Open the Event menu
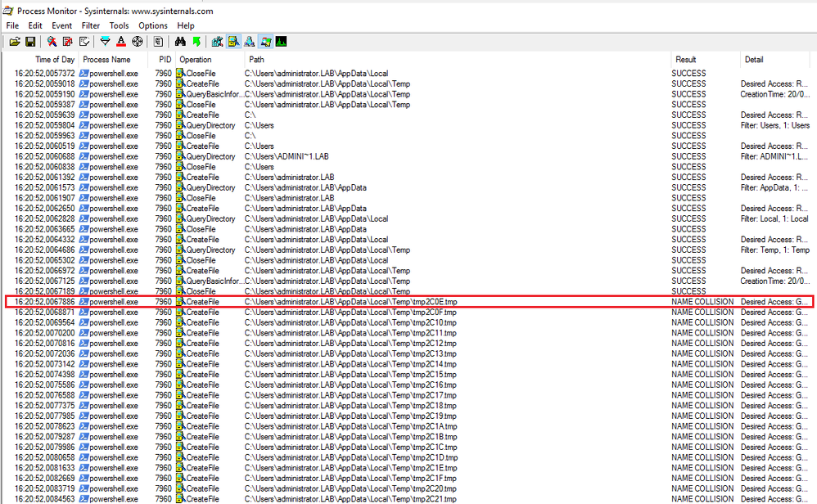 coord(61,25)
